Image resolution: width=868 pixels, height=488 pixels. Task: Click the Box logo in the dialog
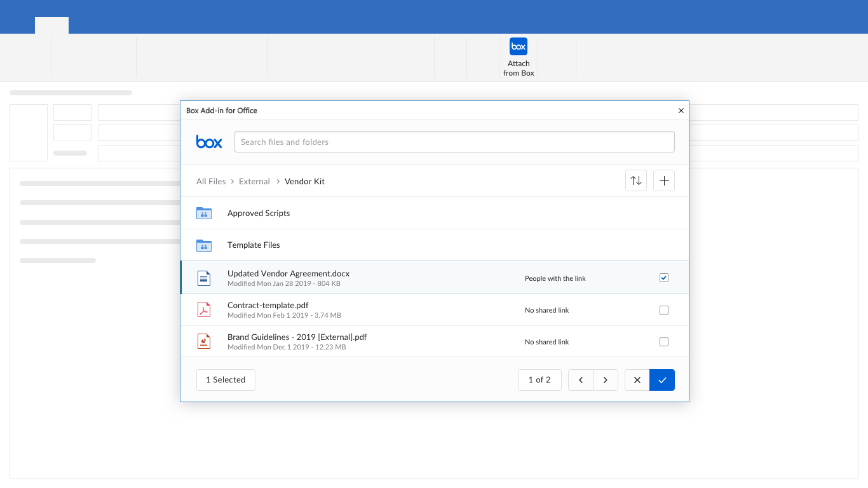click(209, 142)
